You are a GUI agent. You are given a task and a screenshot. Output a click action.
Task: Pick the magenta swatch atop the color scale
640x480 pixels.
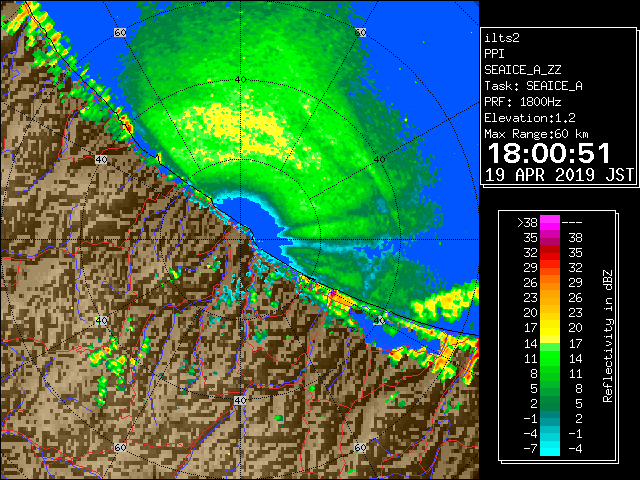tap(550, 223)
